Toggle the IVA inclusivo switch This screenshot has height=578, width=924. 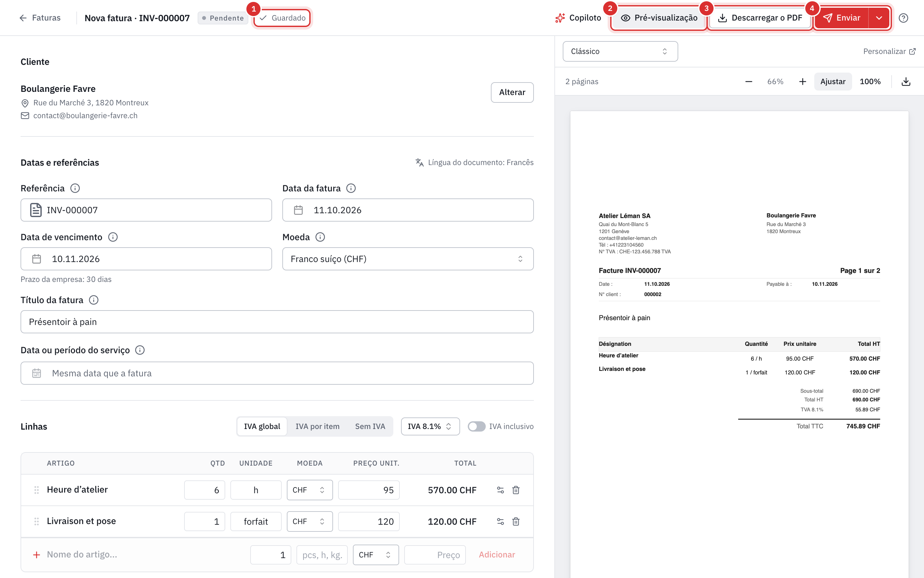click(476, 426)
